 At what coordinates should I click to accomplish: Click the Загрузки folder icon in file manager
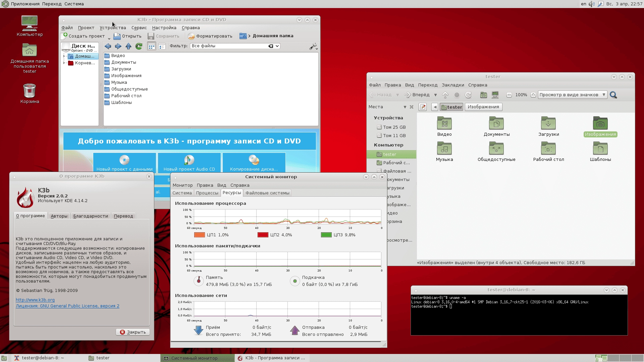click(x=548, y=123)
